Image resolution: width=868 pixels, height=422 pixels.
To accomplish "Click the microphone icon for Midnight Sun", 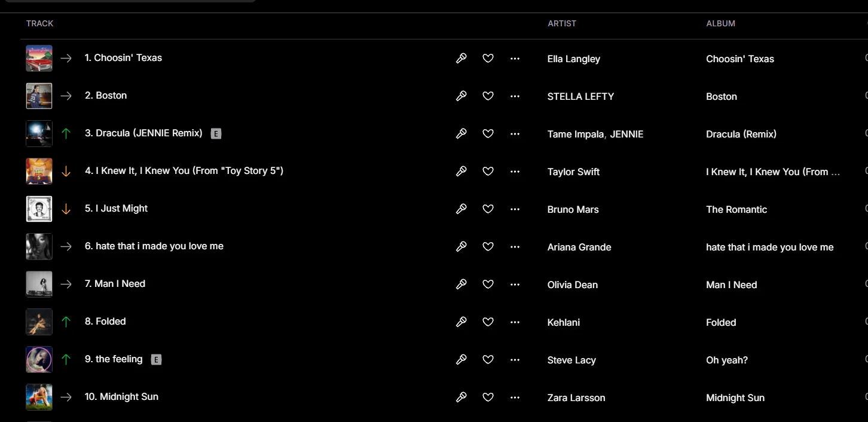I will point(461,397).
